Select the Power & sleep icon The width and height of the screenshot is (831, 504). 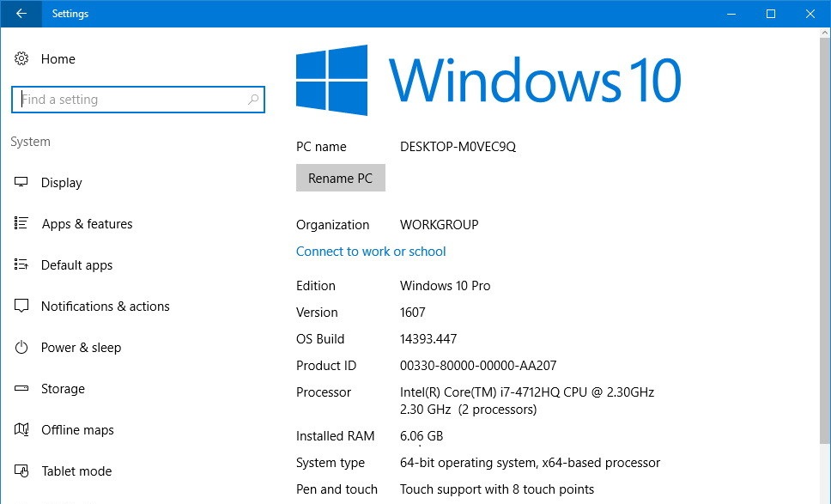coord(21,348)
